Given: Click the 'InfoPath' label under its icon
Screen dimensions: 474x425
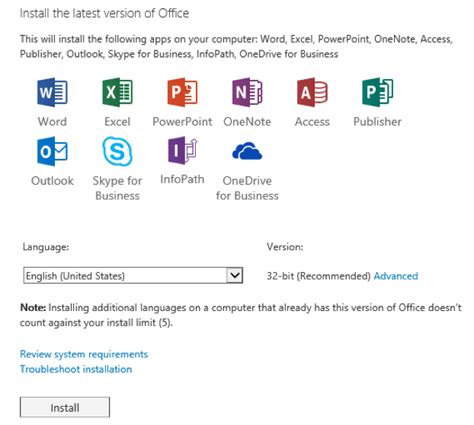Looking at the screenshot, I should coord(182,179).
